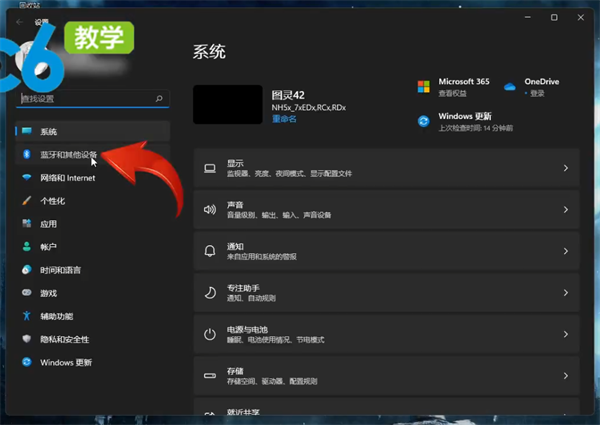Image resolution: width=600 pixels, height=425 pixels.
Task: Expand 声音 row chevron
Action: 566,210
